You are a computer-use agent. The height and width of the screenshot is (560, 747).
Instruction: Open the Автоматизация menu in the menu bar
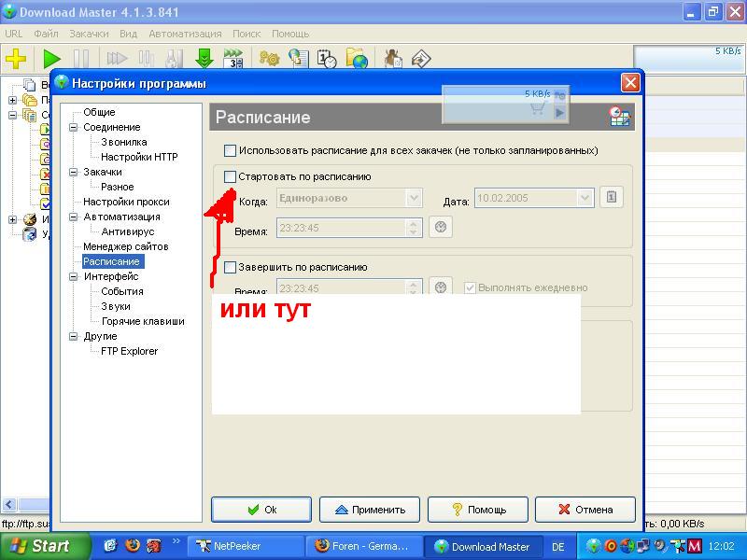tap(185, 34)
